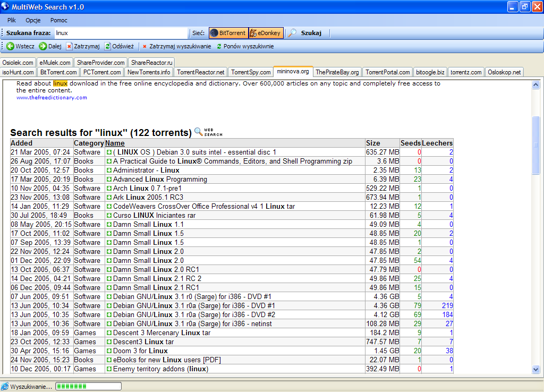Screen dimensions: 544x392
Task: Click download icon for Descent3 Linux tar
Action: 109,342
